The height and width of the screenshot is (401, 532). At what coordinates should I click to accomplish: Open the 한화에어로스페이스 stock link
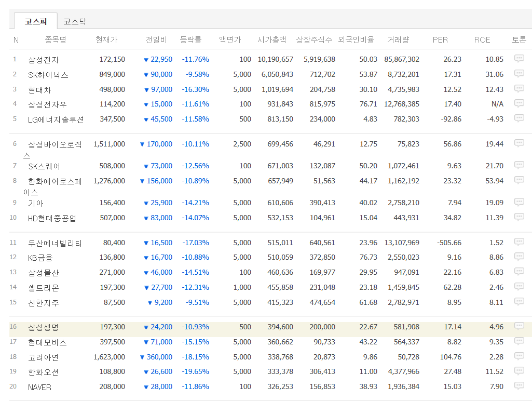52,187
